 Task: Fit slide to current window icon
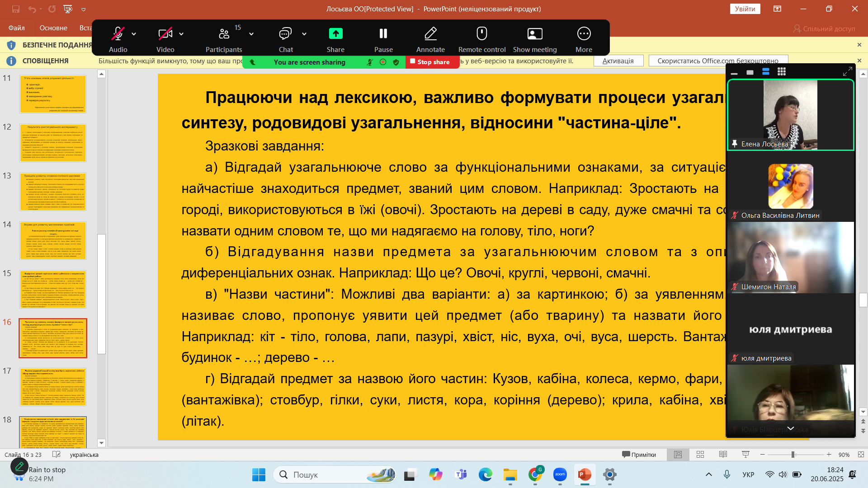tap(861, 455)
